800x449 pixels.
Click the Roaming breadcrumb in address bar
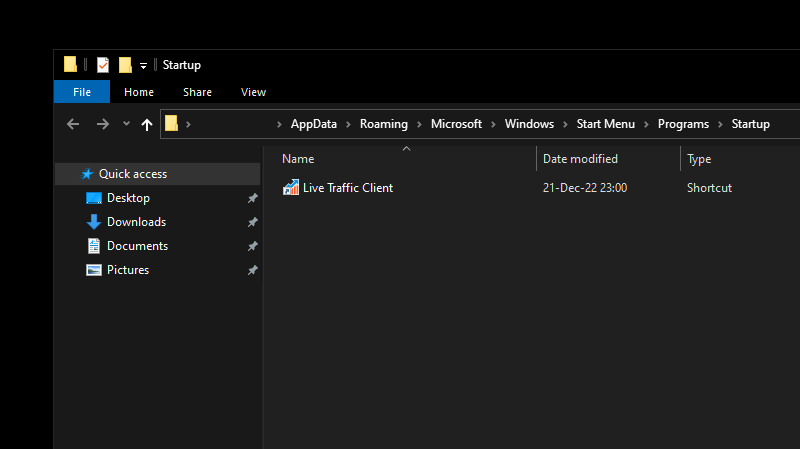[x=384, y=124]
